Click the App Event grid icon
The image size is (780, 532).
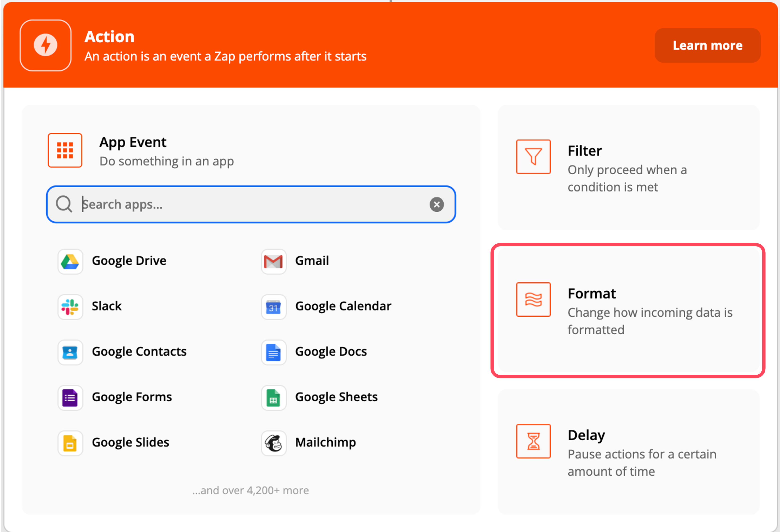point(65,150)
